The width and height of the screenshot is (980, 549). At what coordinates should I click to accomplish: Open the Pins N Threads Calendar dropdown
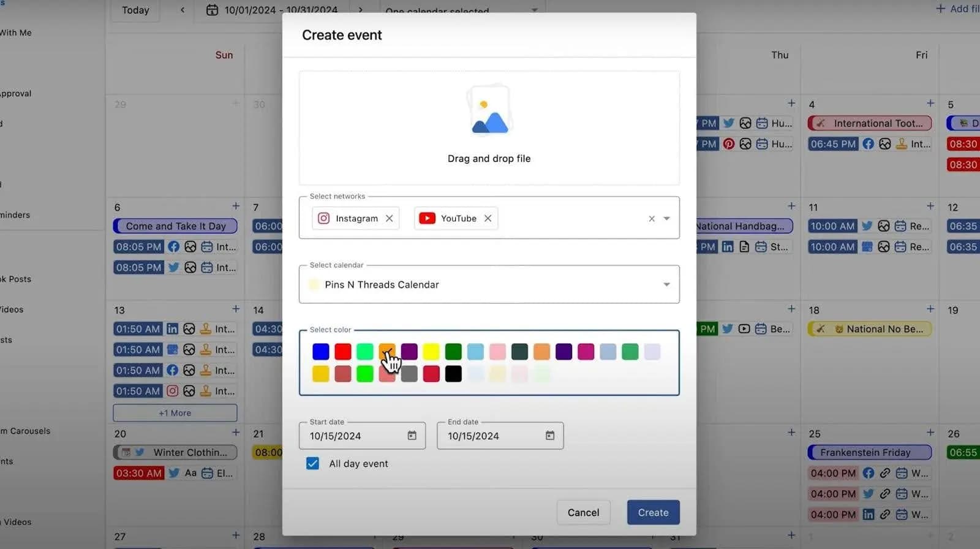coord(489,284)
